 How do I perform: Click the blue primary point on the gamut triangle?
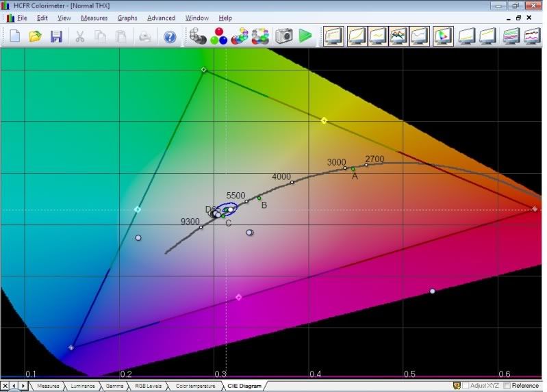[71, 348]
